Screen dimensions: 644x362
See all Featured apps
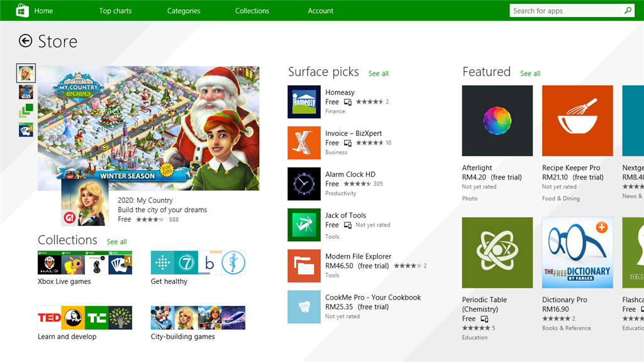coord(530,74)
